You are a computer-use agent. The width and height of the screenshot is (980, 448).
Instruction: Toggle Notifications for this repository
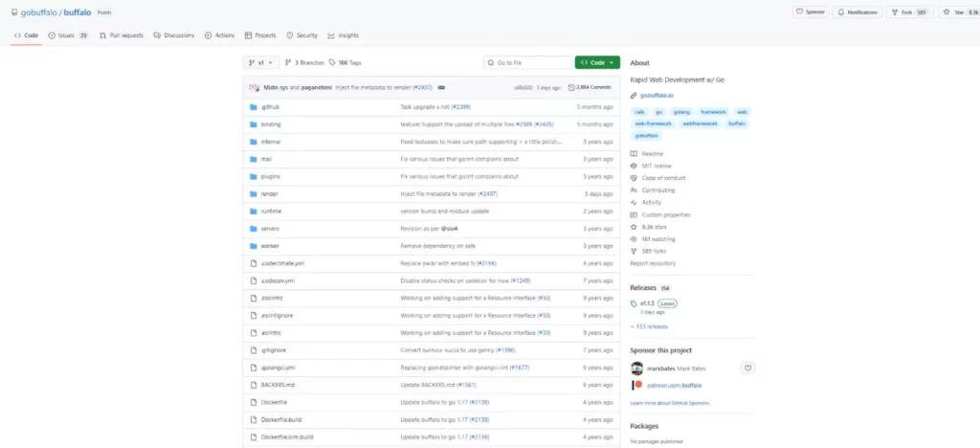[857, 12]
